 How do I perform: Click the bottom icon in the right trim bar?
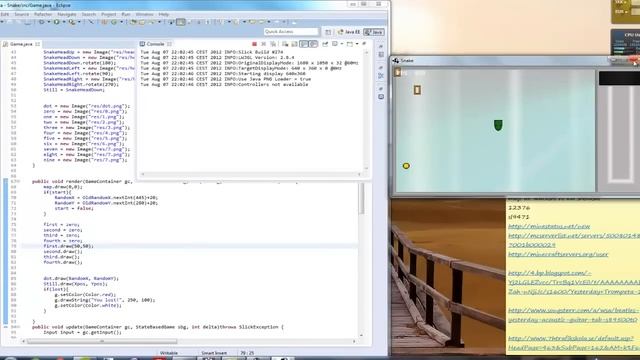[x=380, y=97]
